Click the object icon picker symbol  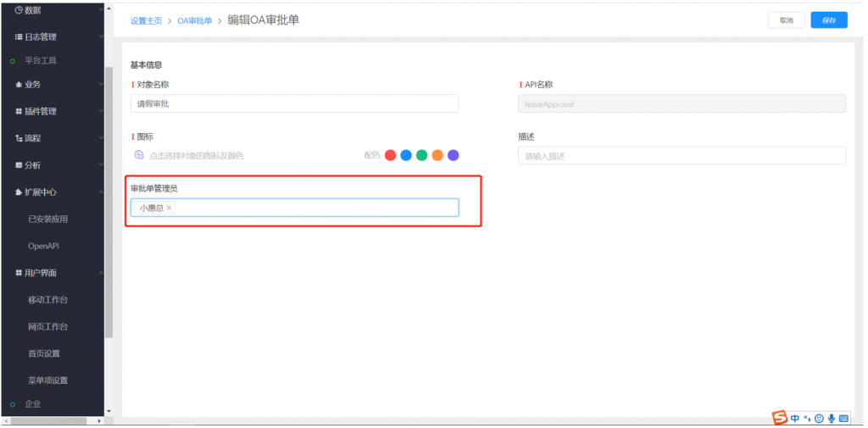[x=139, y=155]
